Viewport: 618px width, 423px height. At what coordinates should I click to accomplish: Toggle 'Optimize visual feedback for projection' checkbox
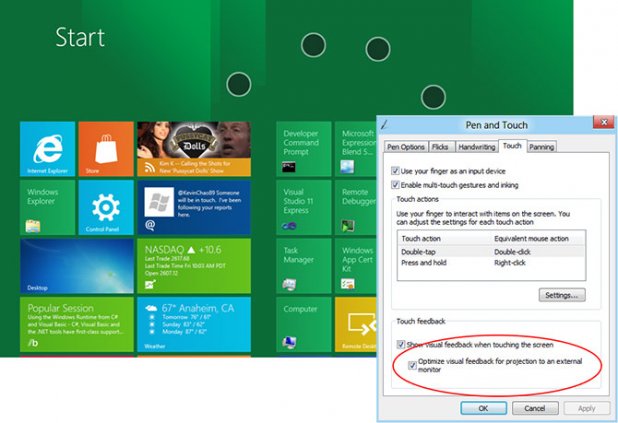pyautogui.click(x=412, y=365)
